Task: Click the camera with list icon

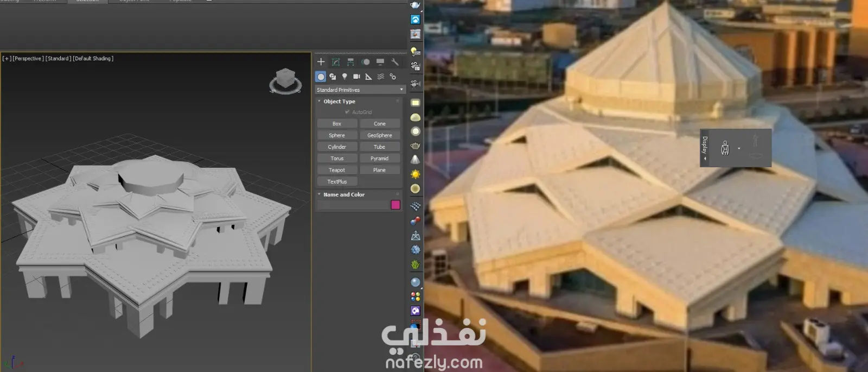Action: click(415, 66)
